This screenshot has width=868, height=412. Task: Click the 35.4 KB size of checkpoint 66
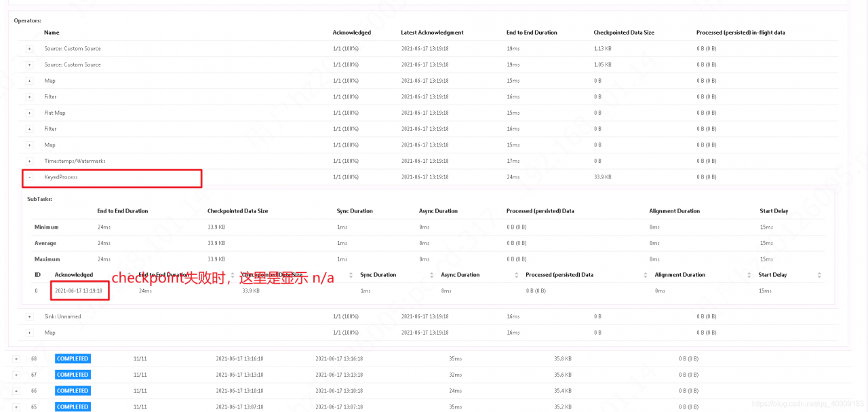click(563, 391)
